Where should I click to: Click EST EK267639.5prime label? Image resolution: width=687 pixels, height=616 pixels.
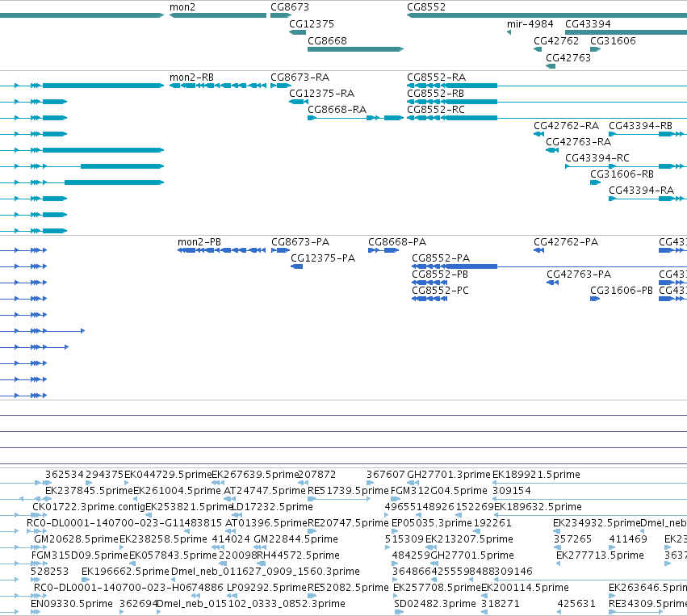255,475
